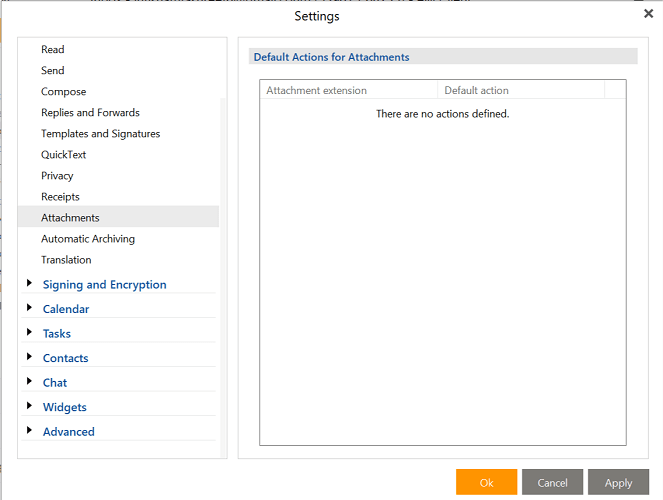Expand the Calendar settings section
The width and height of the screenshot is (663, 500).
[x=30, y=308]
